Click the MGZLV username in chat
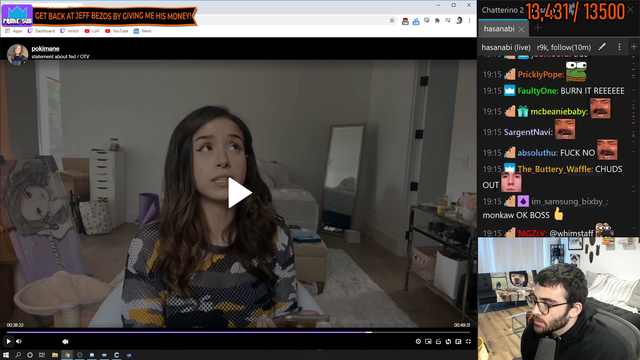The width and height of the screenshot is (640, 360). click(532, 233)
